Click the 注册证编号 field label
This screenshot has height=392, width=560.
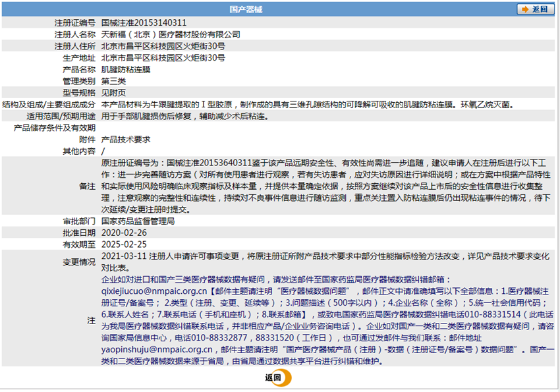75,23
